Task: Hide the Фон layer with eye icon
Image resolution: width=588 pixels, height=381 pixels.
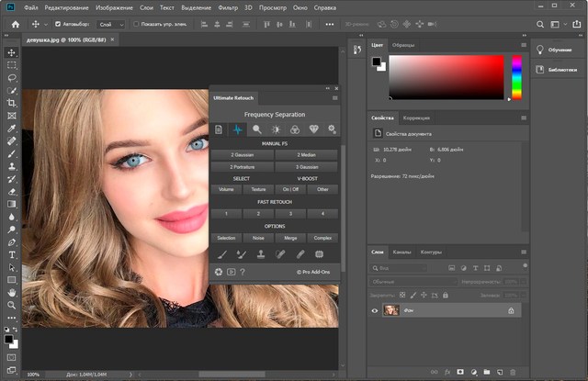Action: pyautogui.click(x=375, y=311)
